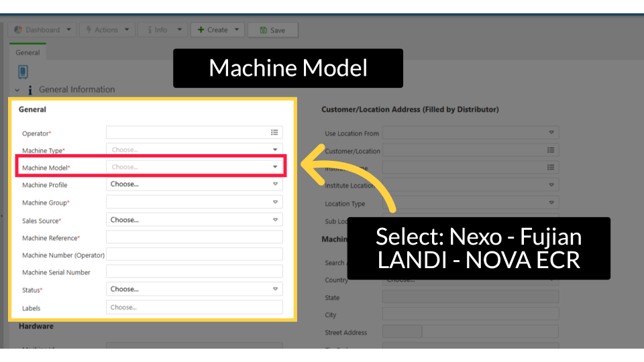Click the green plus icon on Create
644x362 pixels.
click(201, 30)
